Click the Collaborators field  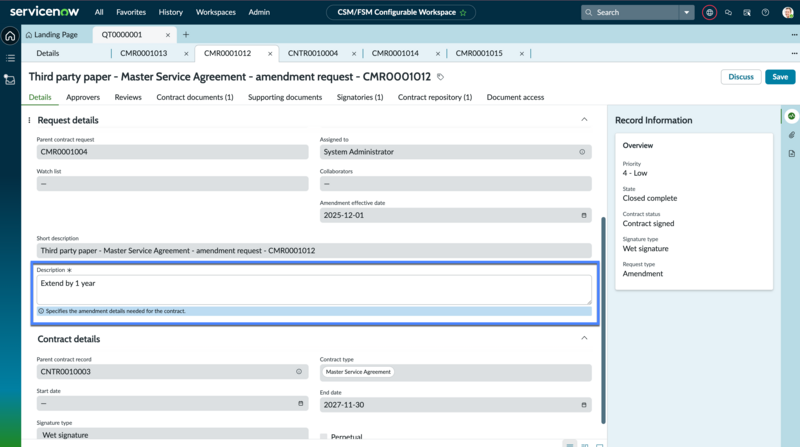(x=456, y=184)
